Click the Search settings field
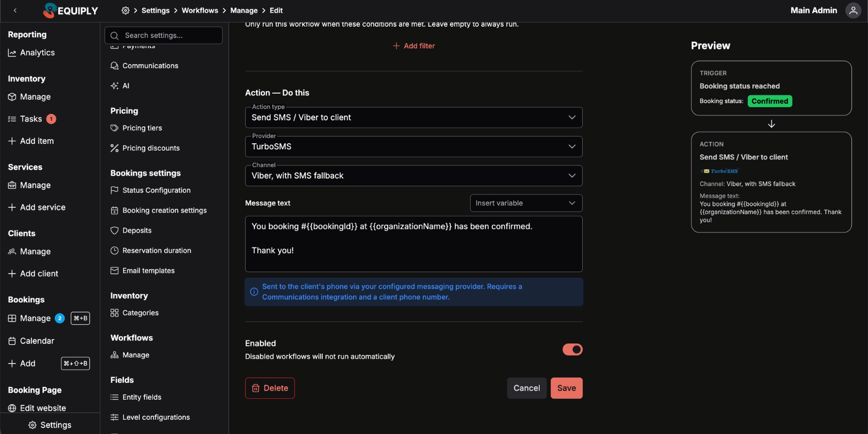 (x=163, y=35)
